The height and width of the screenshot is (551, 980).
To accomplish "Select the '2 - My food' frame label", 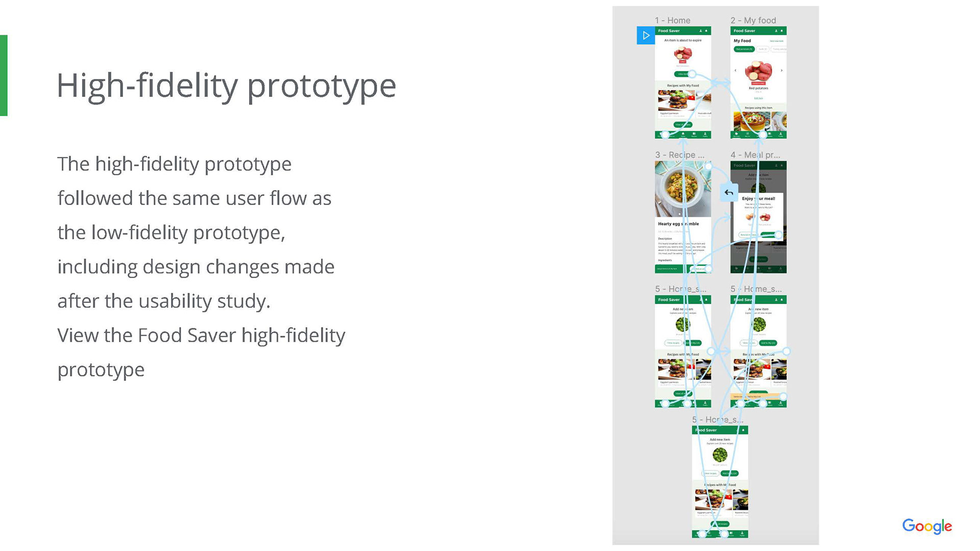I will [x=753, y=20].
